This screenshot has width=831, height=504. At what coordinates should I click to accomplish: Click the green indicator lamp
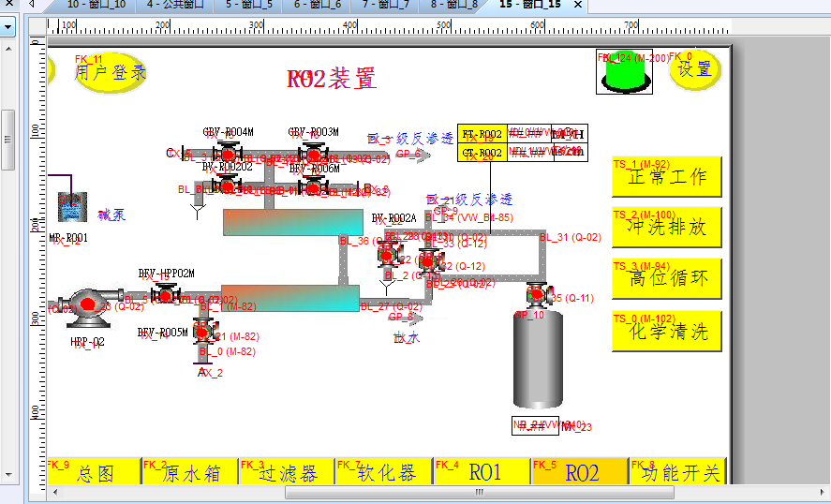(x=625, y=72)
